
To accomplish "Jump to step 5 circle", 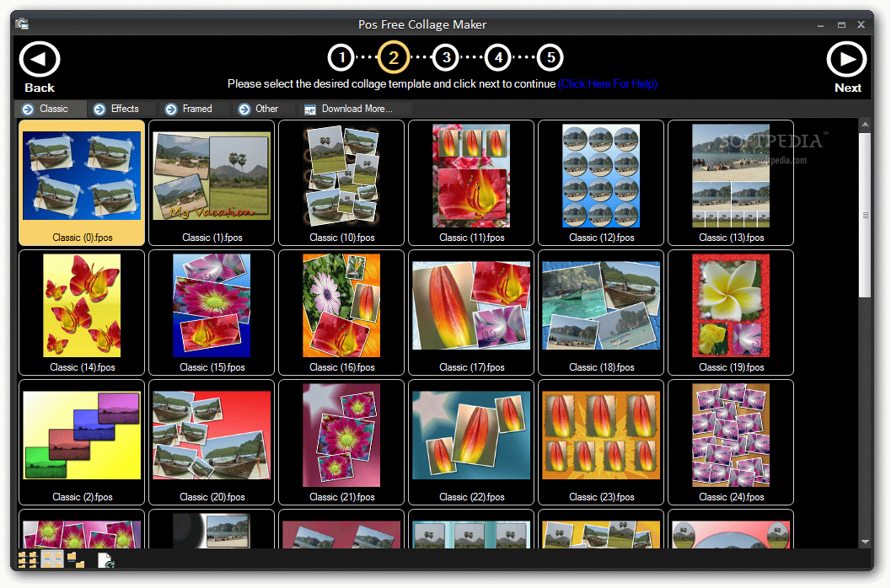I will [550, 57].
